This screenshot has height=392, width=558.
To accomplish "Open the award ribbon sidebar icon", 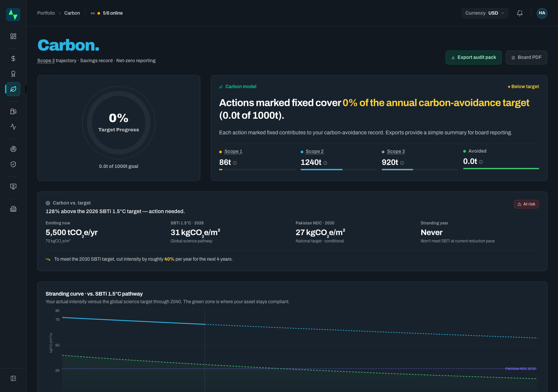I will pos(13,74).
